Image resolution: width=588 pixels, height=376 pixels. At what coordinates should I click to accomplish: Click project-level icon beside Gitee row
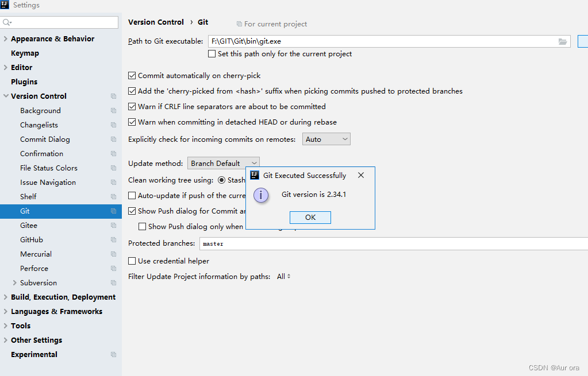[x=113, y=226]
